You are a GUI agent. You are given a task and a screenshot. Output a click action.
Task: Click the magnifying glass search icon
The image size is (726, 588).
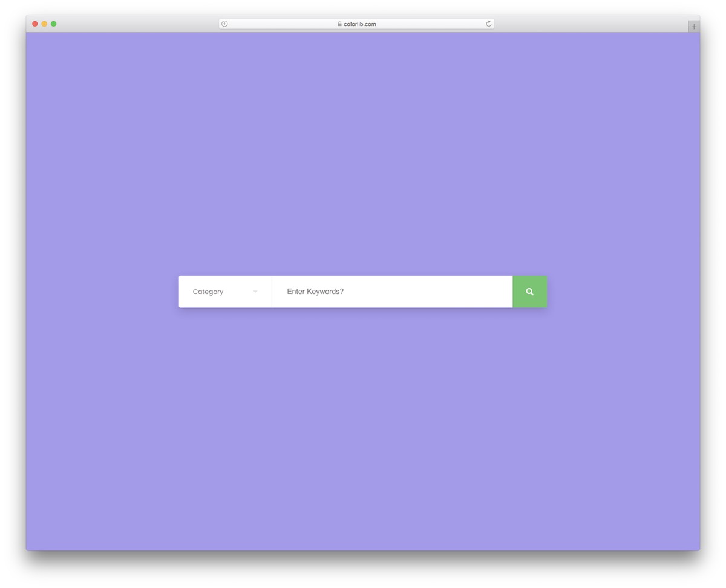[x=529, y=291]
